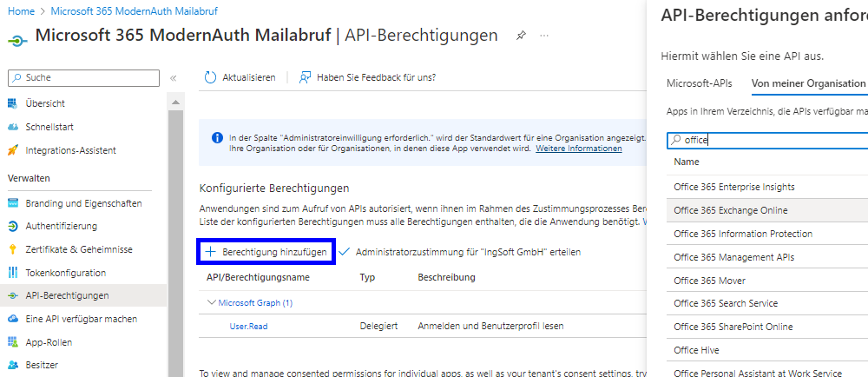
Task: Open the Tokenkonfiguration icon
Action: pyautogui.click(x=13, y=273)
